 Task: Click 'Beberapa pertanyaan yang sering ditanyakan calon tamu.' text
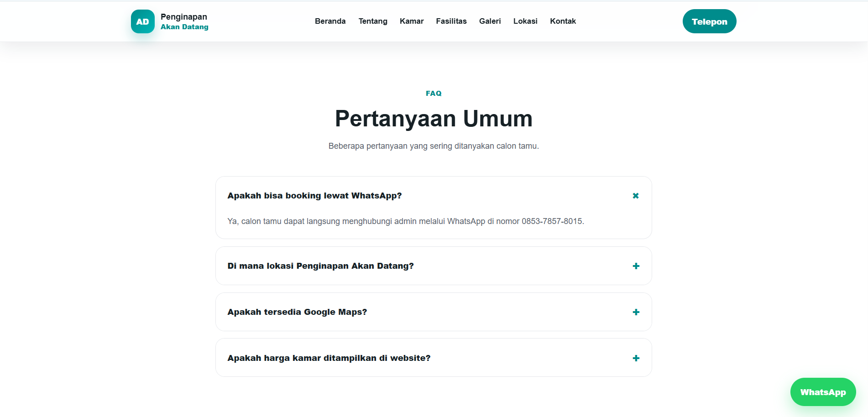tap(434, 146)
